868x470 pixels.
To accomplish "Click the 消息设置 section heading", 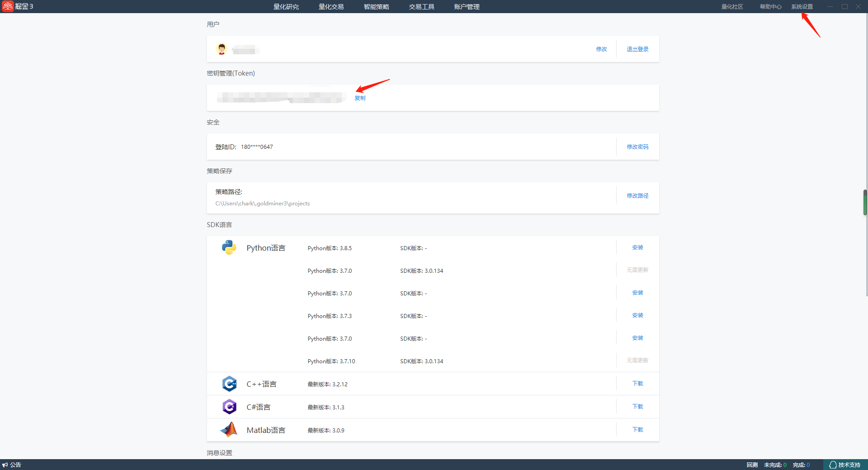I will (x=219, y=453).
